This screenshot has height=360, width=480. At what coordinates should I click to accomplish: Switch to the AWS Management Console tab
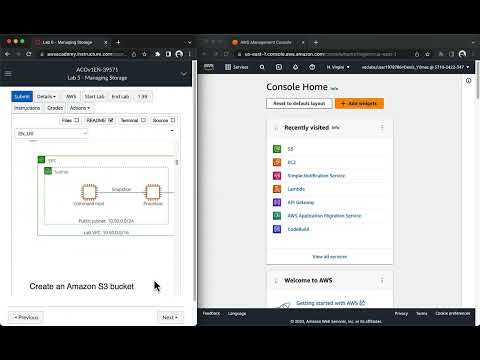pos(266,42)
